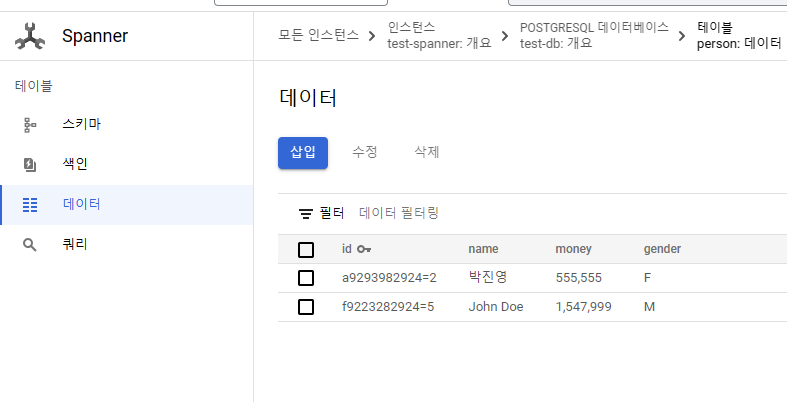Check the row for John Doe
Viewport: 787px width, 402px height.
tap(306, 307)
